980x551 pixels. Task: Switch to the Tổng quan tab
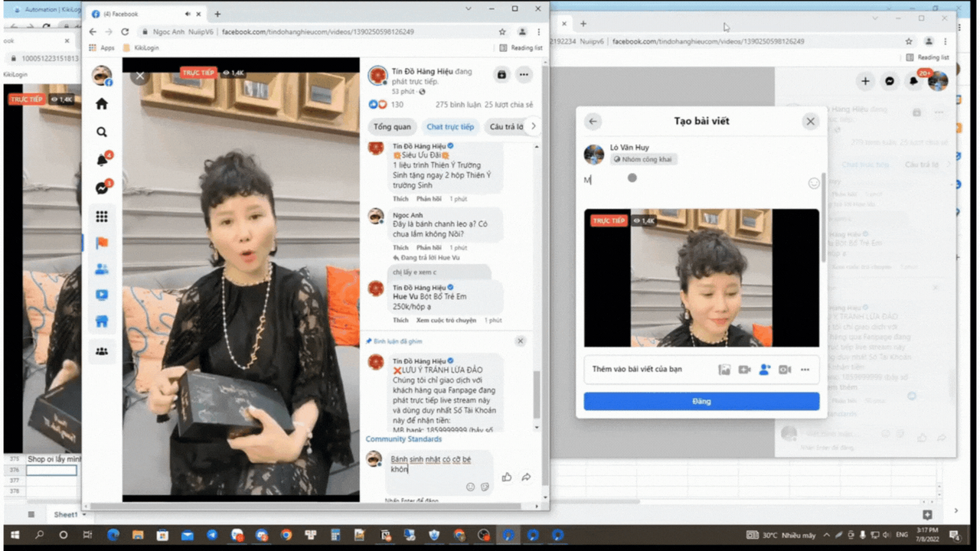point(392,126)
